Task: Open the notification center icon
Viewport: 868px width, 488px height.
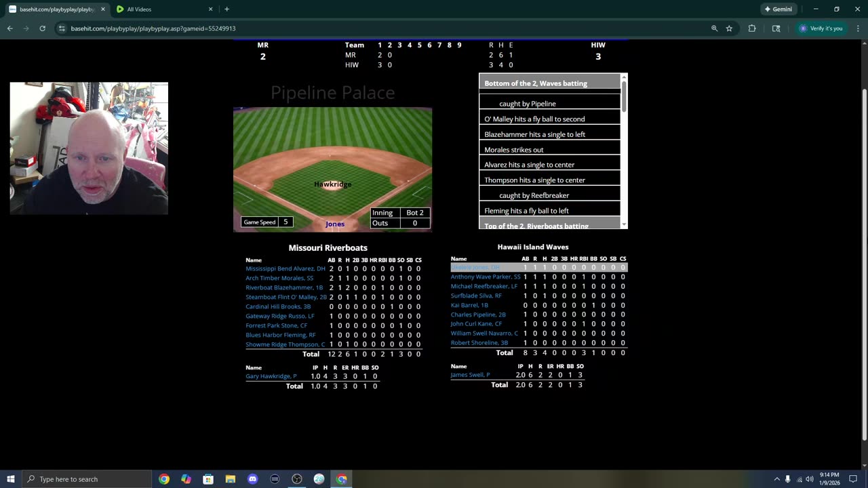Action: pyautogui.click(x=854, y=479)
